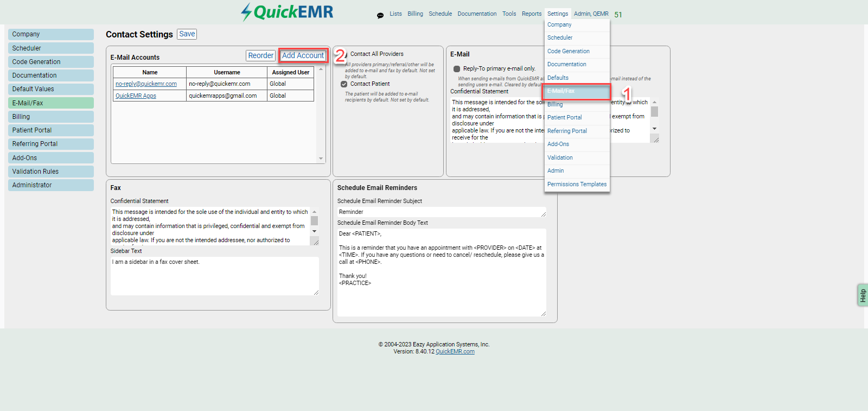This screenshot has width=868, height=411.
Task: Select Company in Settings dropdown
Action: (577, 25)
